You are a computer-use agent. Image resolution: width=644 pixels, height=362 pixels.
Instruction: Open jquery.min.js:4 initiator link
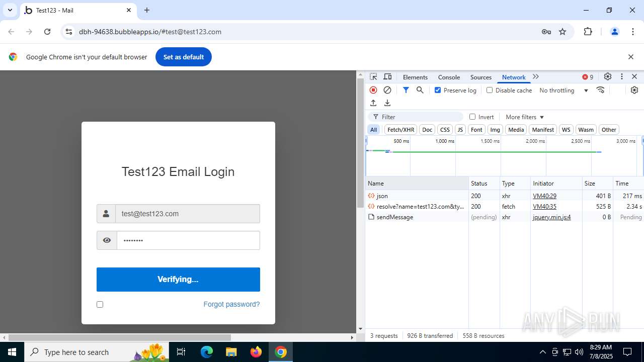coord(551,217)
